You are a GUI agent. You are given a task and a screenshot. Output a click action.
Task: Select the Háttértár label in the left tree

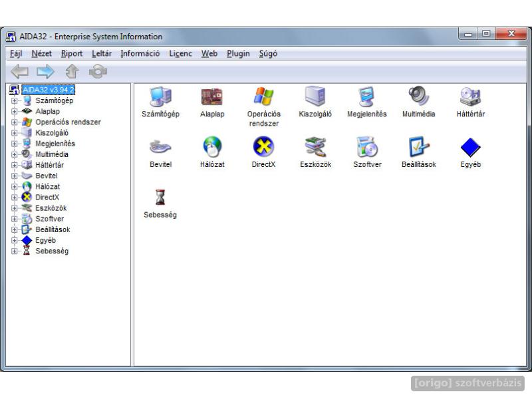(49, 165)
